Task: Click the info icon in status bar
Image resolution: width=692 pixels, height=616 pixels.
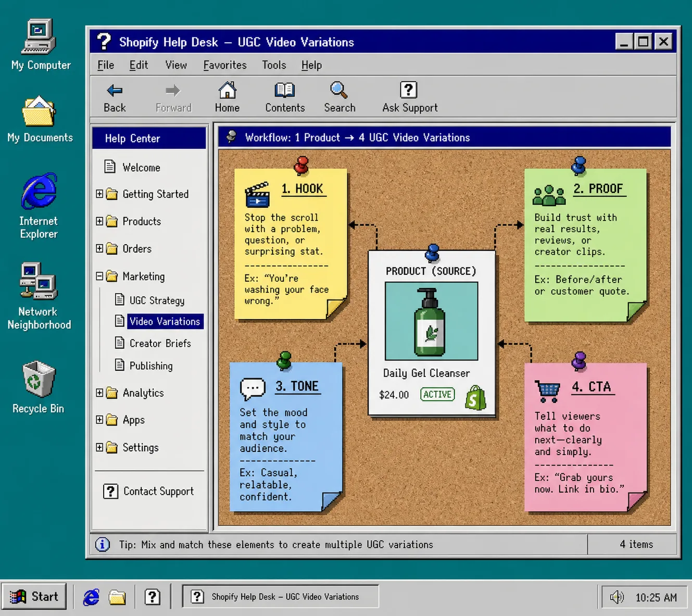Action: point(103,545)
